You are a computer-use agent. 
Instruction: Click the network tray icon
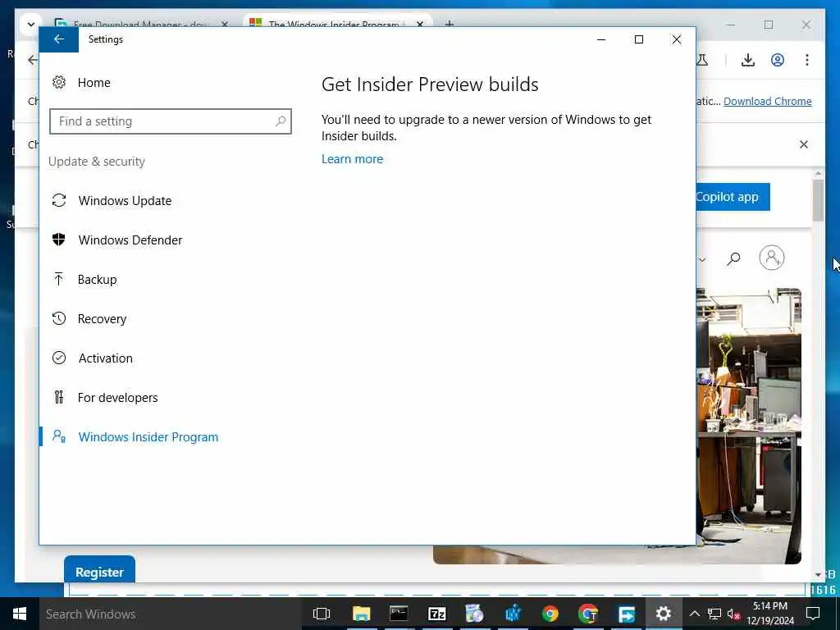tap(714, 614)
